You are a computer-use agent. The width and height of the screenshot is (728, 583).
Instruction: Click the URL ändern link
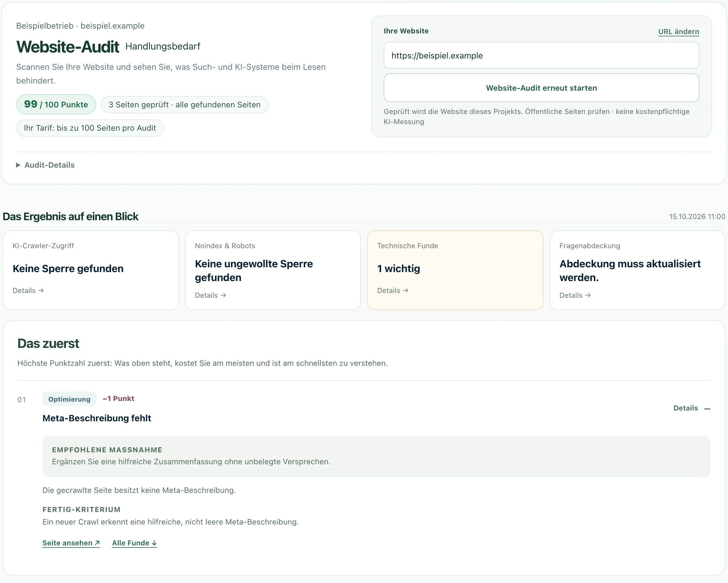point(678,31)
